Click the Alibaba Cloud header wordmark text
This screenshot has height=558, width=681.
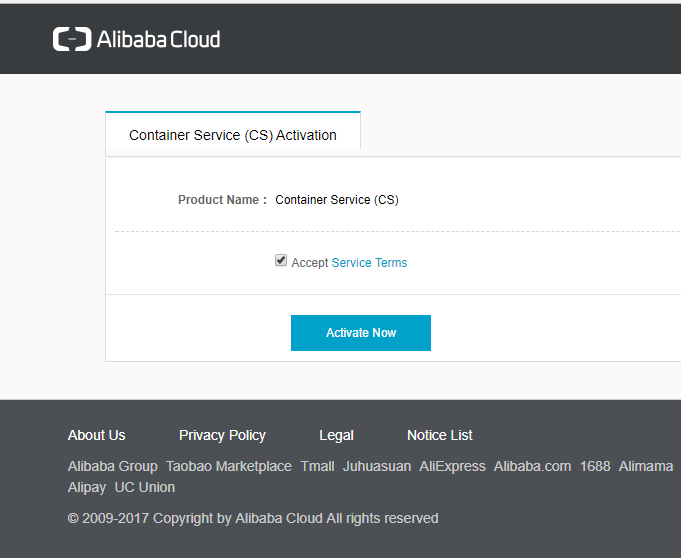158,40
